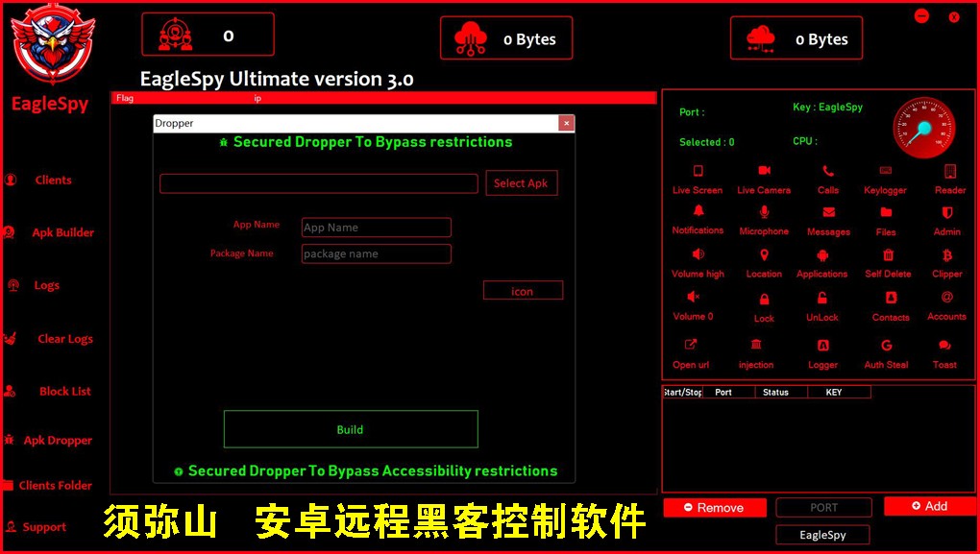Open the Logs sidebar item
The height and width of the screenshot is (554, 980).
click(46, 285)
